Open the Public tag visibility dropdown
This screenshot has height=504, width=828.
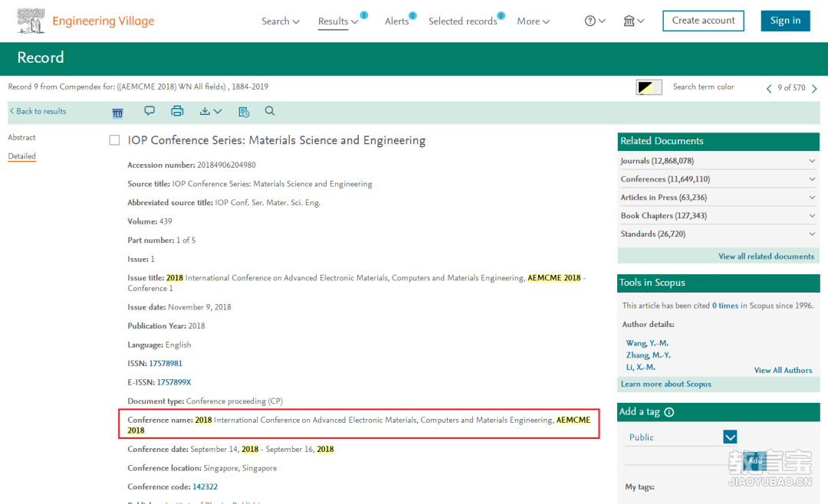point(731,437)
